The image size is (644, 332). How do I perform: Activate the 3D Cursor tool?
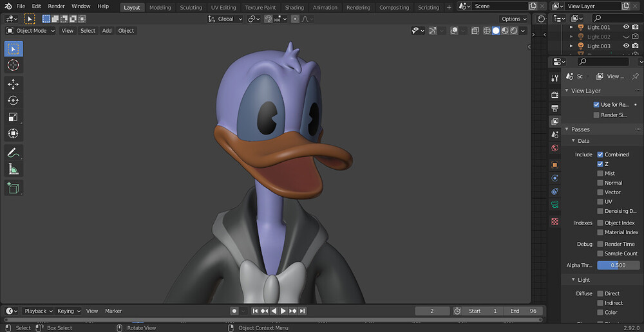click(14, 65)
